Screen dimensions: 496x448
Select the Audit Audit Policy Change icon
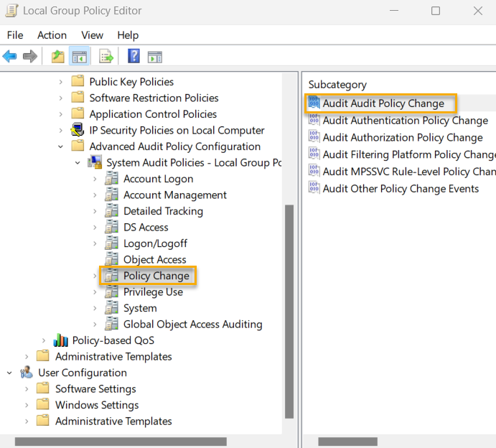point(314,103)
